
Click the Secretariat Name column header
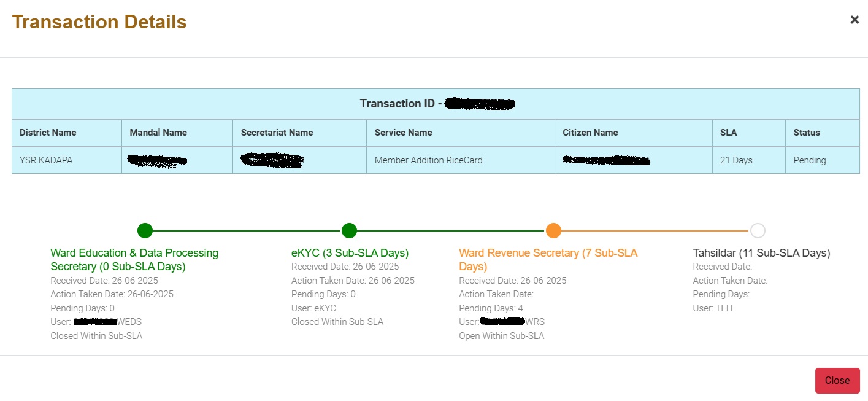(277, 133)
